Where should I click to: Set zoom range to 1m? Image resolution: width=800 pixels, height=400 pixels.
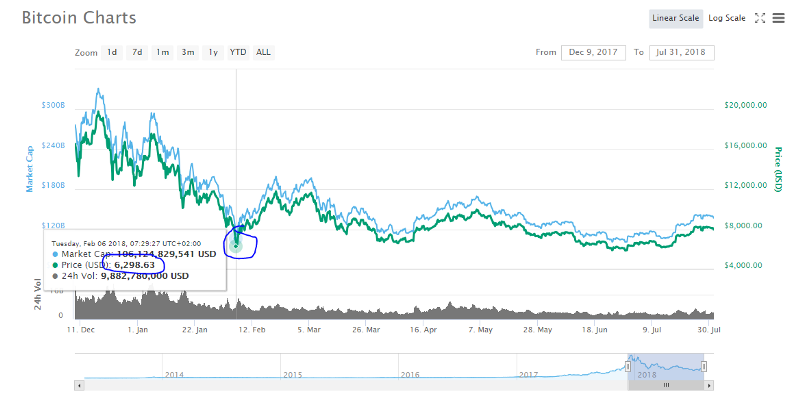click(162, 52)
